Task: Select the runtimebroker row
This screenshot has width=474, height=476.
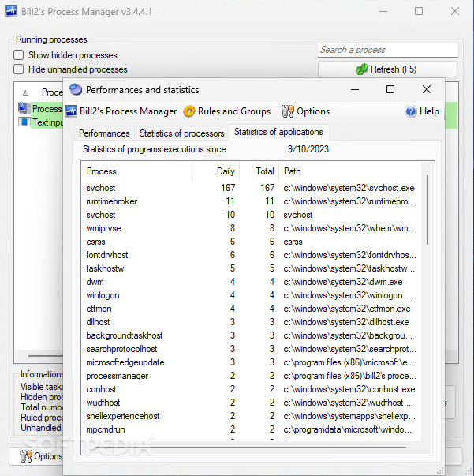Action: pyautogui.click(x=251, y=201)
